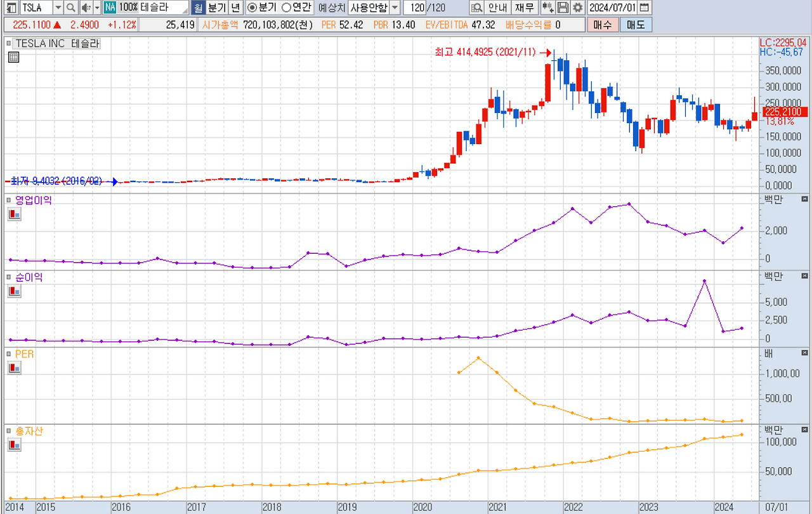Click the 25,419 volume value

180,25
